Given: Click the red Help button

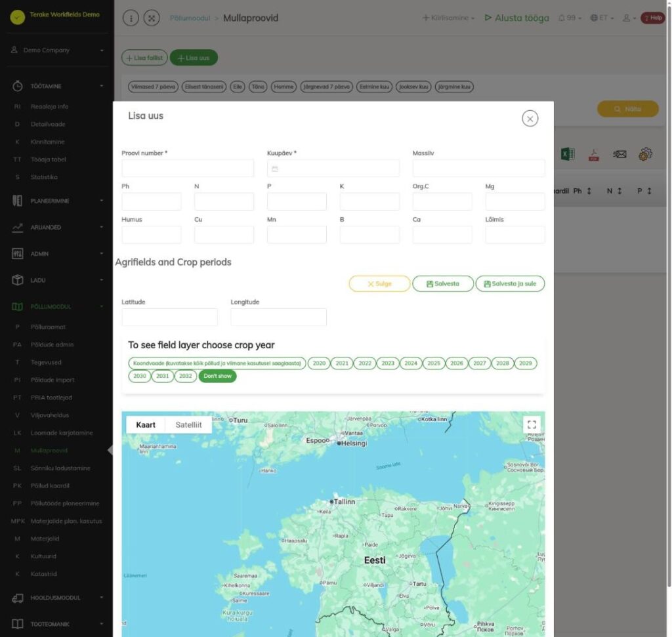Looking at the screenshot, I should [x=653, y=18].
